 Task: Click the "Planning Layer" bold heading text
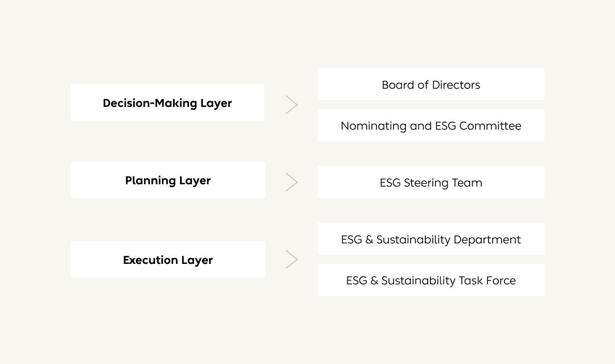[168, 180]
